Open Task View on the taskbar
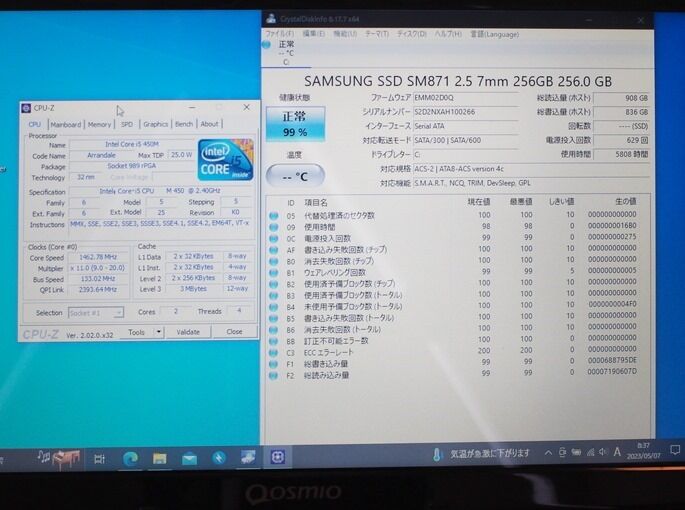The height and width of the screenshot is (510, 685). [100, 458]
